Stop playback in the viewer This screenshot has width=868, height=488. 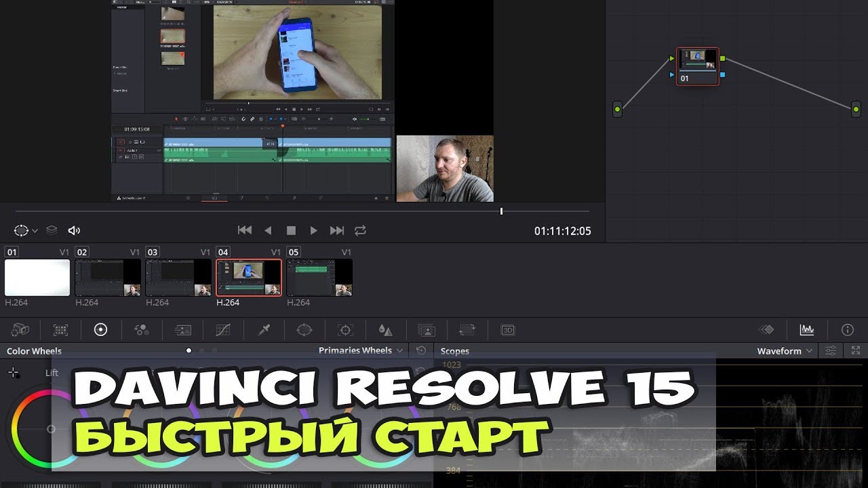291,230
